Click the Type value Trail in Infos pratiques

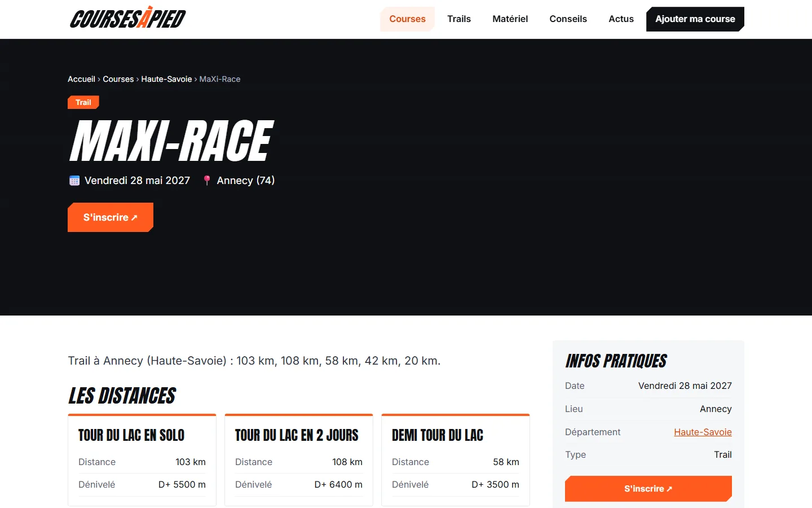pos(723,455)
